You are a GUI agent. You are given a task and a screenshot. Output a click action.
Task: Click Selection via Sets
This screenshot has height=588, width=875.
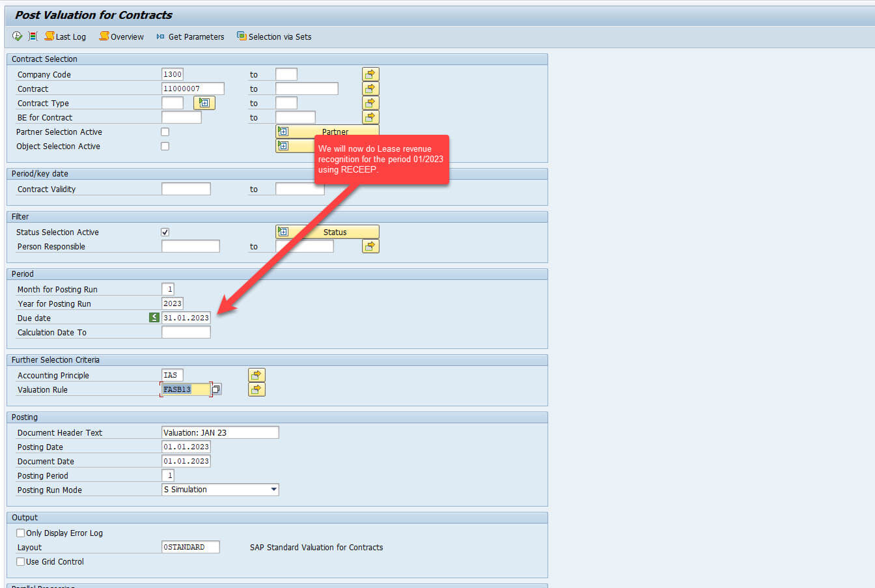274,36
